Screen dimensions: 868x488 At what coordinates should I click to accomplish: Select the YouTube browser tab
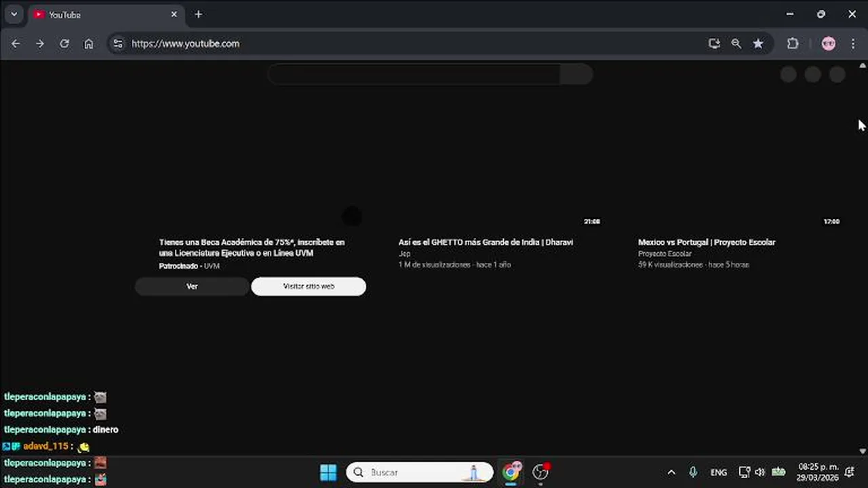click(x=105, y=14)
